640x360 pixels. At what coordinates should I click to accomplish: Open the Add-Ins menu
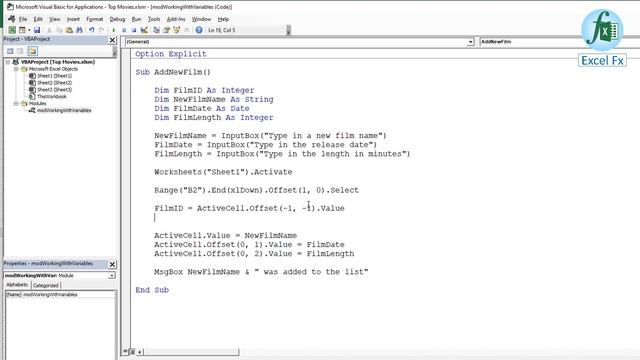pyautogui.click(x=176, y=19)
